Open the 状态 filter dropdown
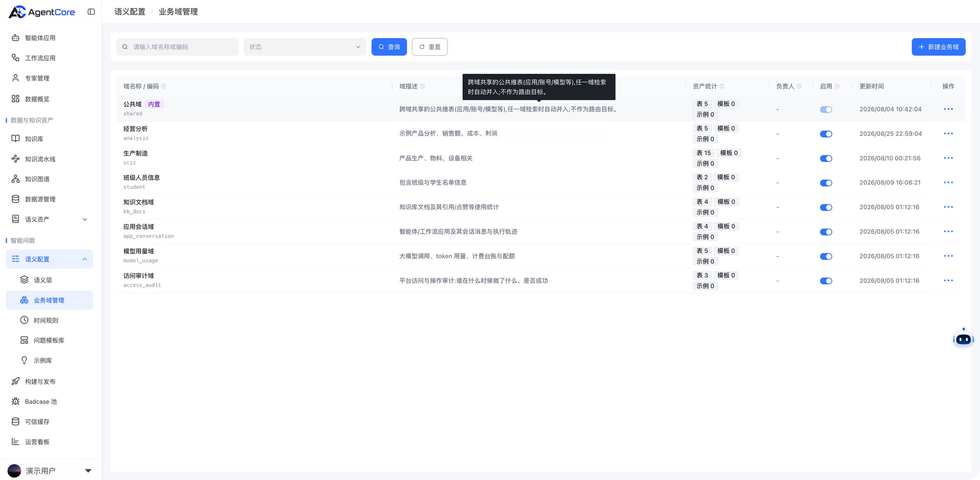980x480 pixels. coord(305,47)
